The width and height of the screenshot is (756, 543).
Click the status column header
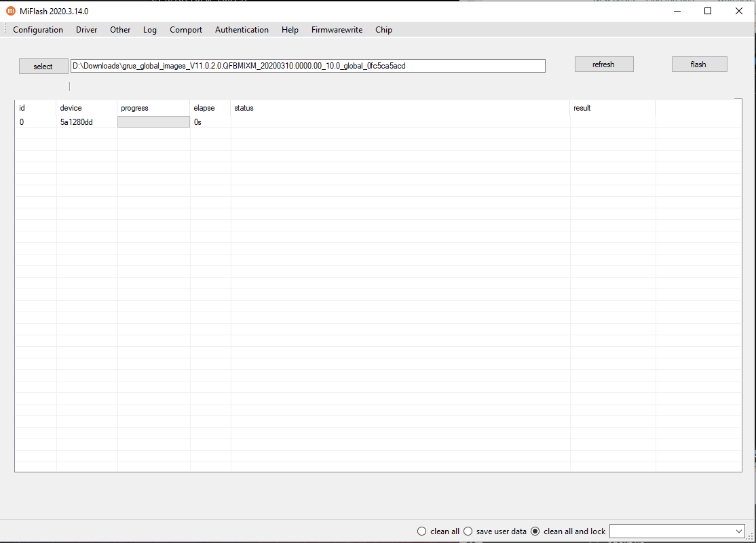[400, 108]
